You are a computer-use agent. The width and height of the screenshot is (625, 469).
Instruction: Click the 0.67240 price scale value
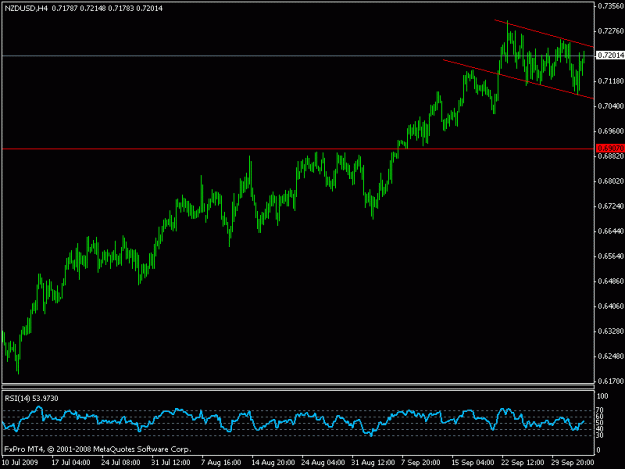[x=611, y=206]
